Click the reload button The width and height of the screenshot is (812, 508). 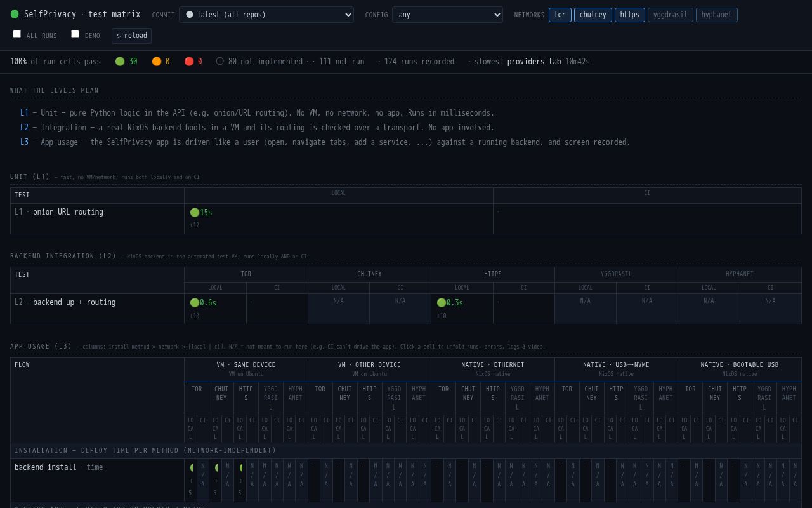click(x=131, y=36)
